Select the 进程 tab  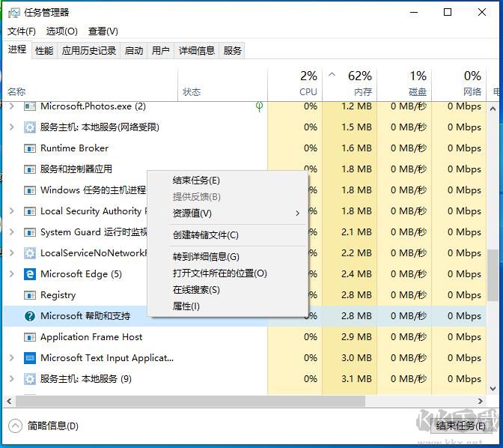17,49
